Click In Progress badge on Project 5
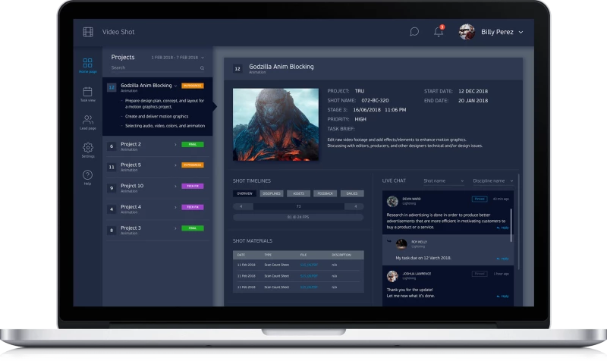The width and height of the screenshot is (607, 364). (193, 165)
